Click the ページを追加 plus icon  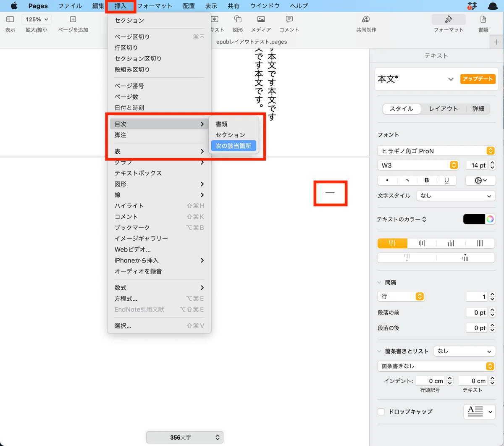(x=73, y=19)
